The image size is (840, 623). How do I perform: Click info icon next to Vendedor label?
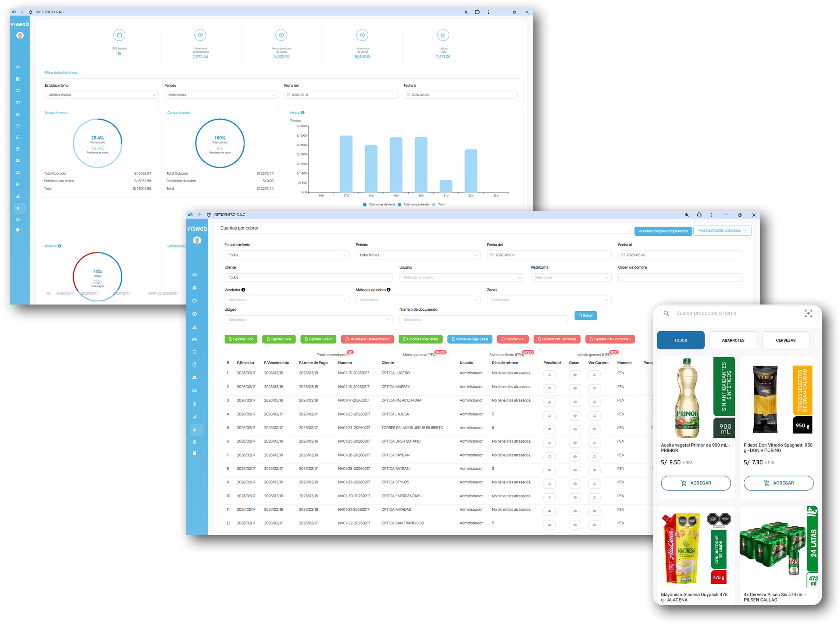[x=243, y=290]
